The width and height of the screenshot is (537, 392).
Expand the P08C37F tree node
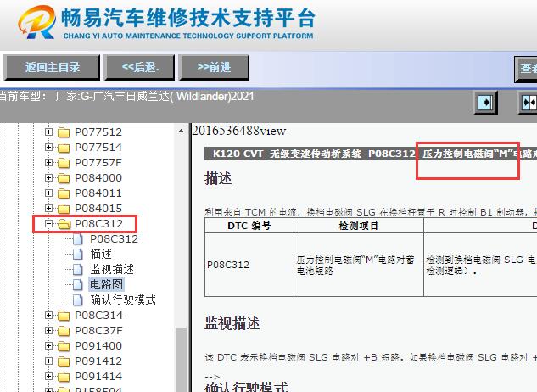(48, 331)
